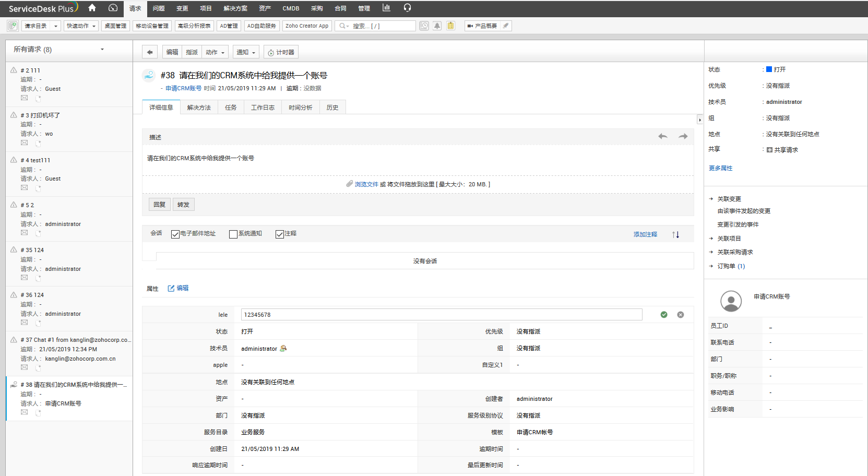Open the 更多属性 link
The height and width of the screenshot is (476, 868).
tap(720, 168)
